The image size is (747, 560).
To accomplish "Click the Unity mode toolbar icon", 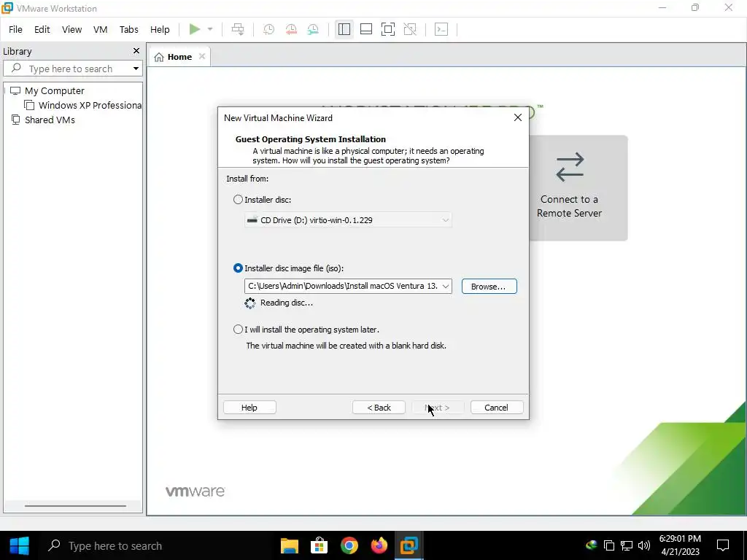I will pyautogui.click(x=410, y=29).
